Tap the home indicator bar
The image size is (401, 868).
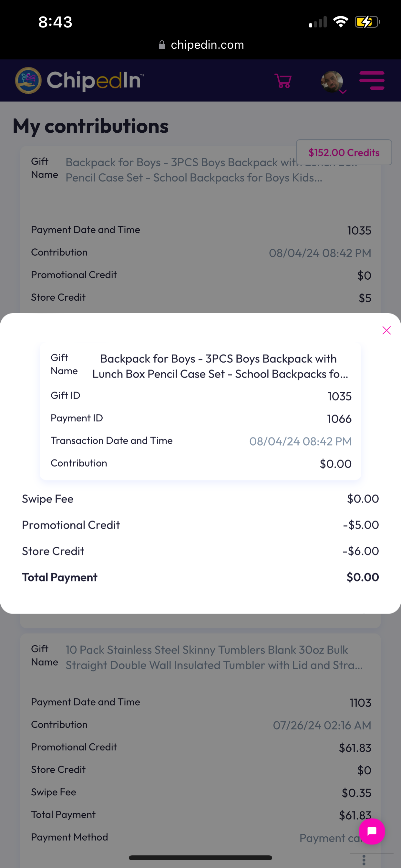pyautogui.click(x=200, y=858)
